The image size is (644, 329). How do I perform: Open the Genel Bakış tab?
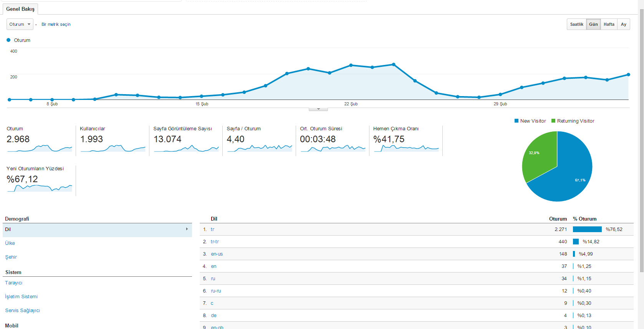tap(20, 9)
